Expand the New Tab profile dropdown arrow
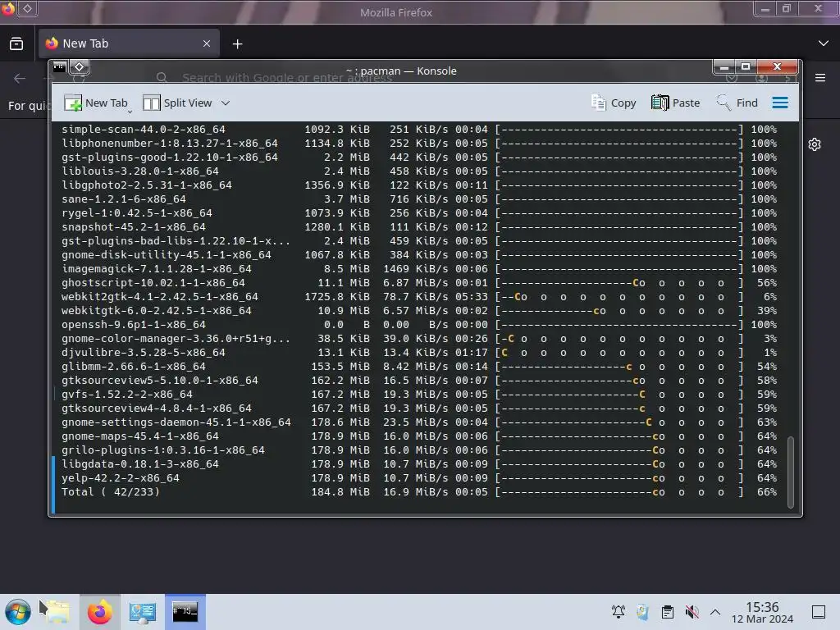 coord(130,111)
